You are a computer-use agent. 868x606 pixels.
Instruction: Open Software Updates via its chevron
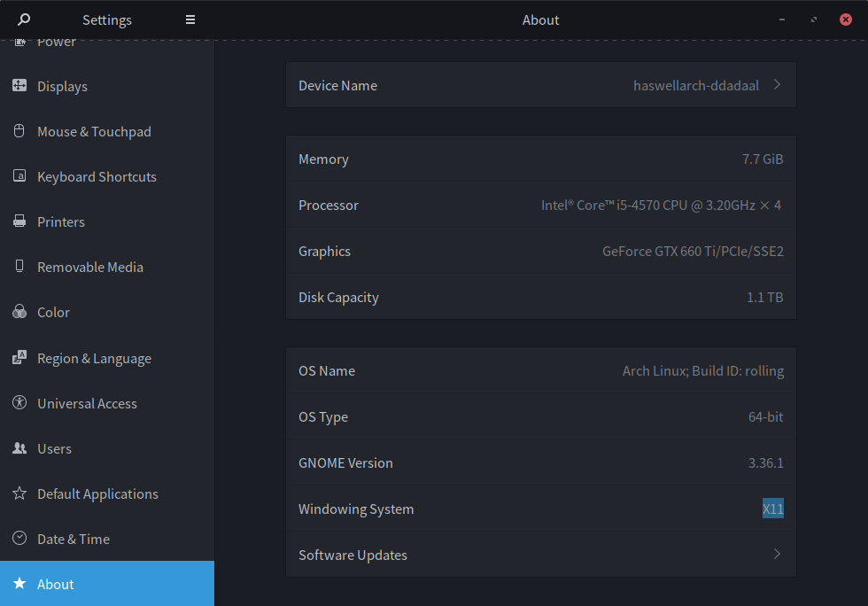click(x=777, y=553)
